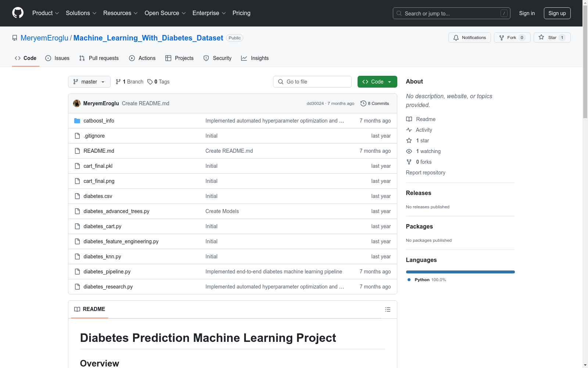Select the Code tab
Image resolution: width=588 pixels, height=368 pixels.
click(26, 58)
